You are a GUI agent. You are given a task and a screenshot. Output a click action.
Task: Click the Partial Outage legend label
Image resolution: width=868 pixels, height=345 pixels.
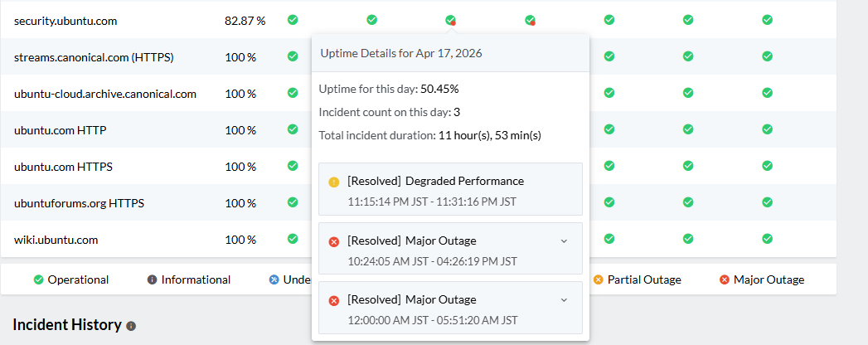tap(644, 280)
